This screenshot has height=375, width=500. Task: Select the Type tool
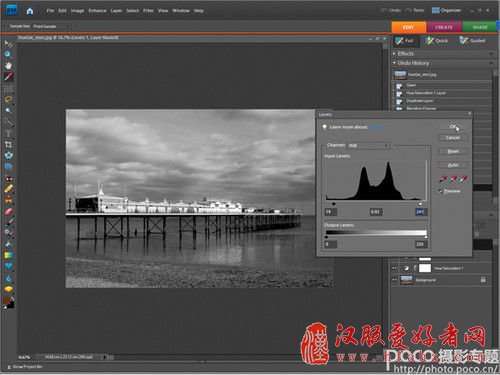click(x=8, y=134)
